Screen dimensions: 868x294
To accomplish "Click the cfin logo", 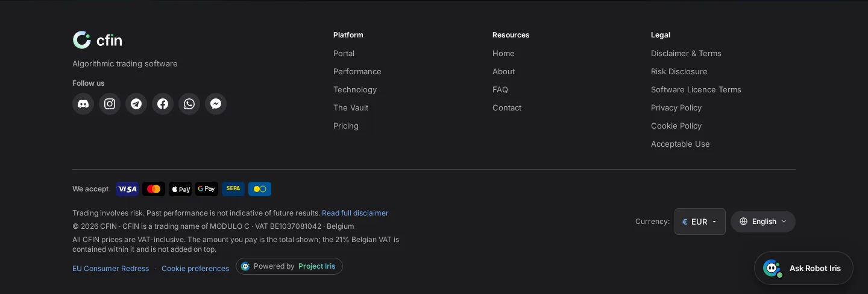I will 97,40.
